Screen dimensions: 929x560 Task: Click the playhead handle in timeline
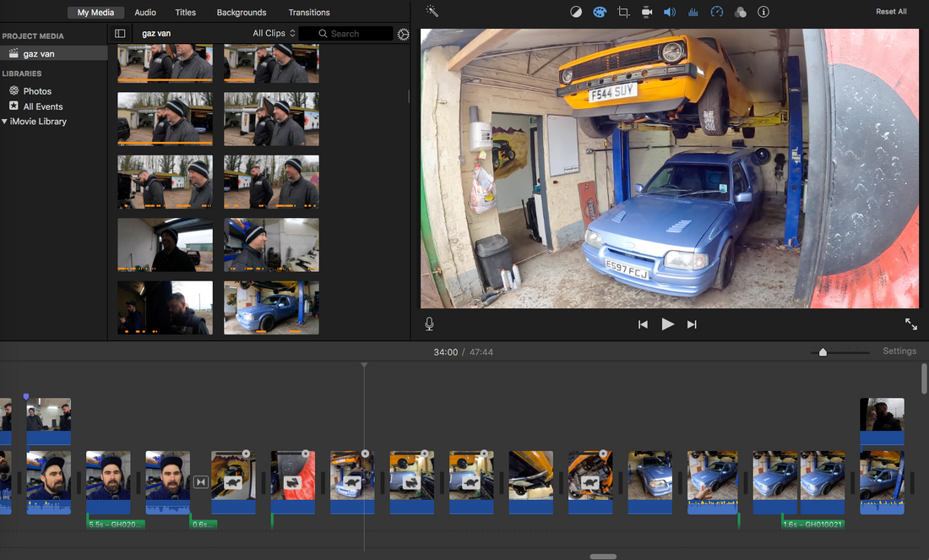coord(364,365)
